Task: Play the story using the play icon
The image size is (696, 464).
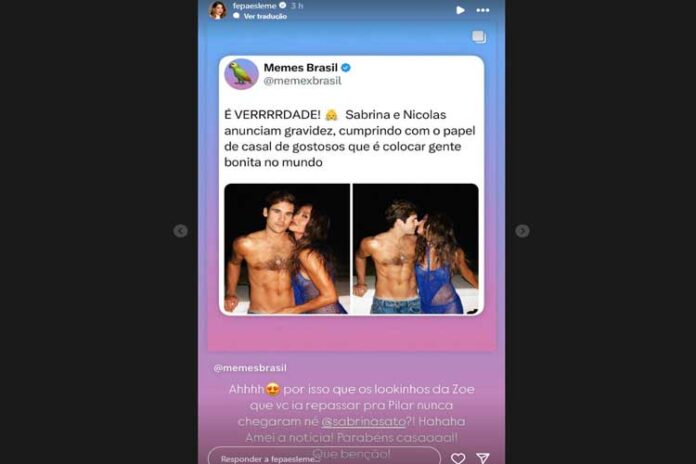Action: (x=460, y=10)
